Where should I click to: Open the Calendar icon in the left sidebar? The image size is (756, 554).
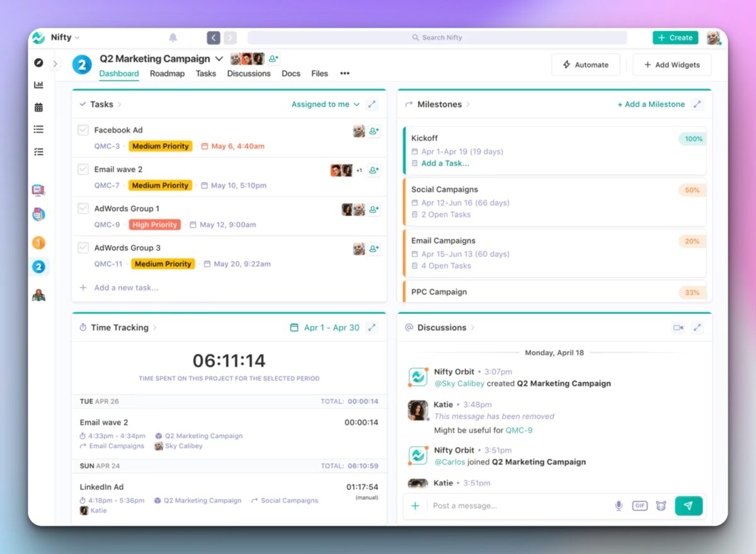(38, 107)
